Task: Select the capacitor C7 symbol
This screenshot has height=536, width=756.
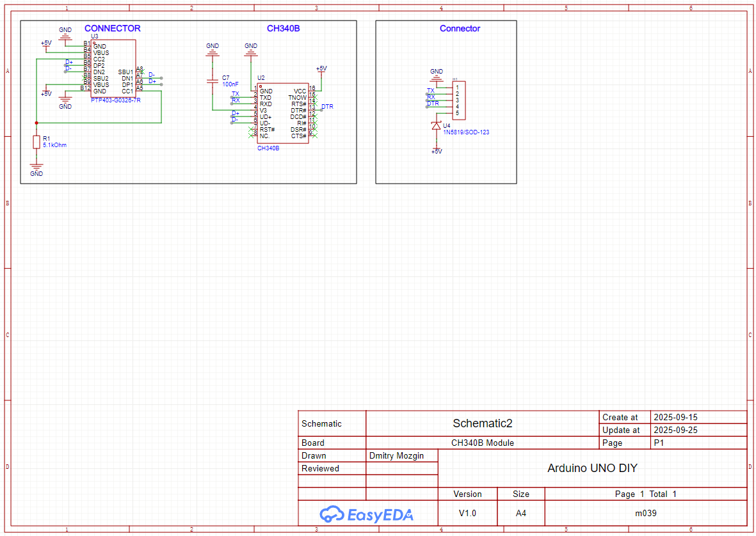Action: (x=213, y=81)
